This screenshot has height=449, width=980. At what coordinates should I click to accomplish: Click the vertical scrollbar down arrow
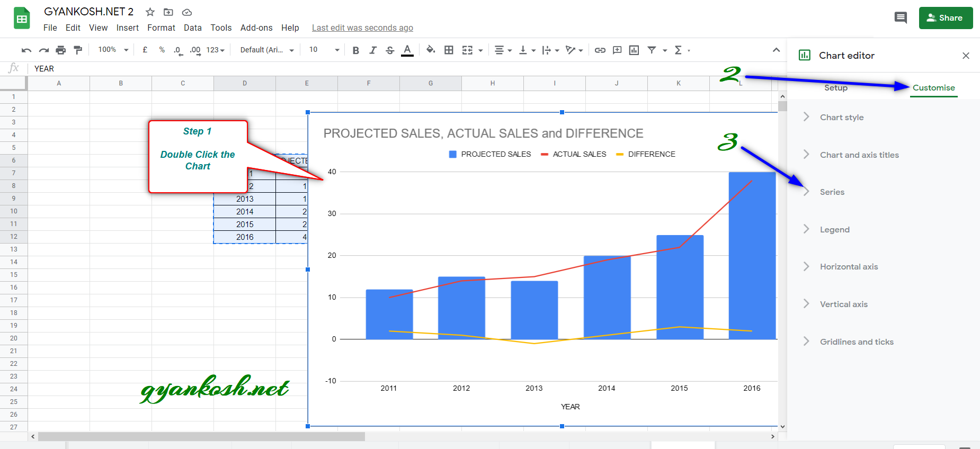tap(782, 427)
